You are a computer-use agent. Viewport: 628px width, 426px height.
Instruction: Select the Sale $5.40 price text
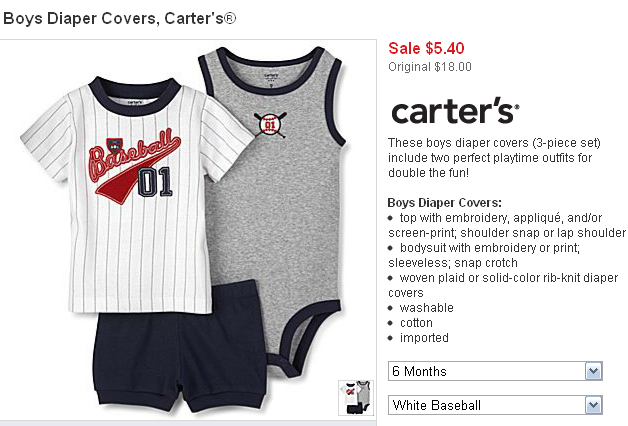[x=426, y=48]
